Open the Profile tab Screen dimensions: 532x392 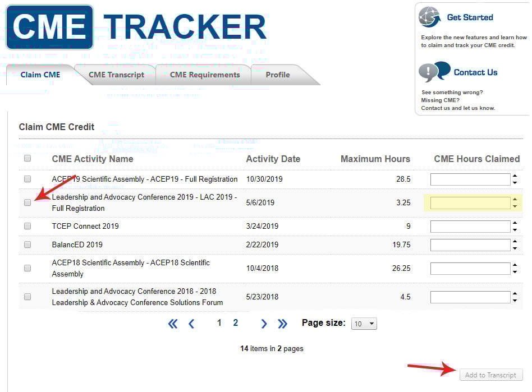pyautogui.click(x=278, y=75)
